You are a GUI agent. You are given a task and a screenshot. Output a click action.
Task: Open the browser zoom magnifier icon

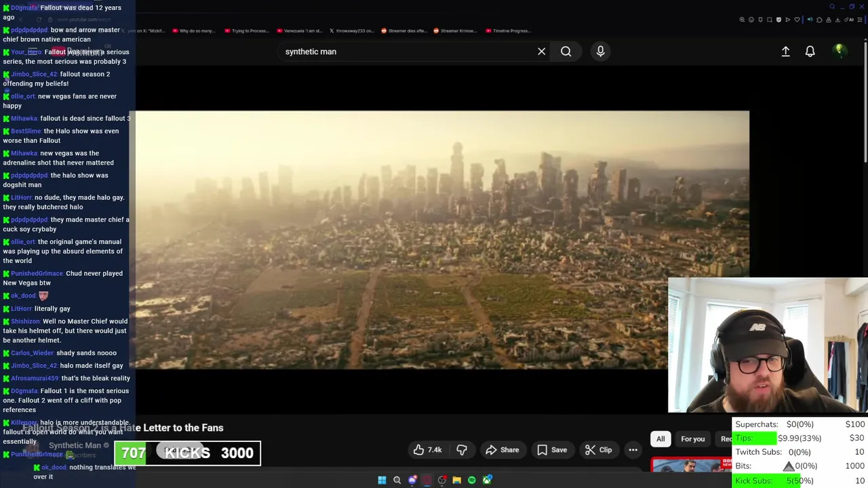coord(742,20)
